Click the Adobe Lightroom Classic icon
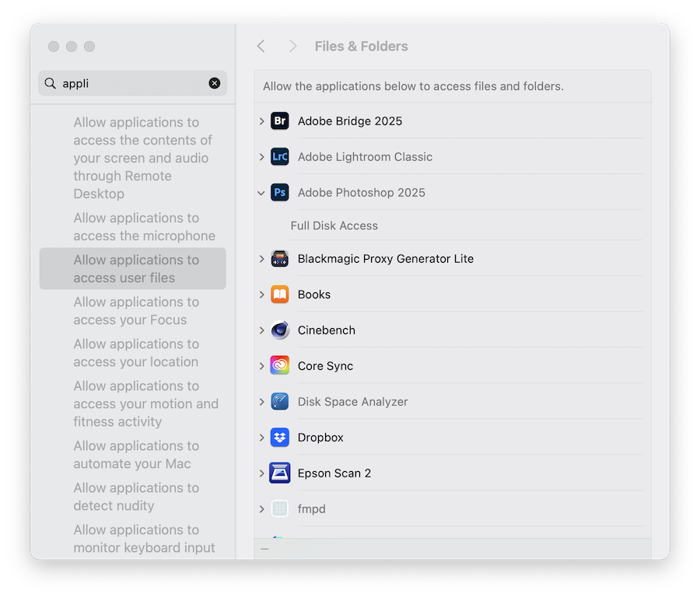Image resolution: width=700 pixels, height=597 pixels. pos(279,157)
